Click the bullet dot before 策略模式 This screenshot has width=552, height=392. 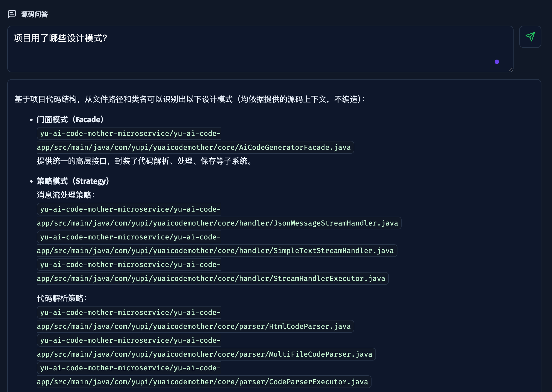click(31, 181)
